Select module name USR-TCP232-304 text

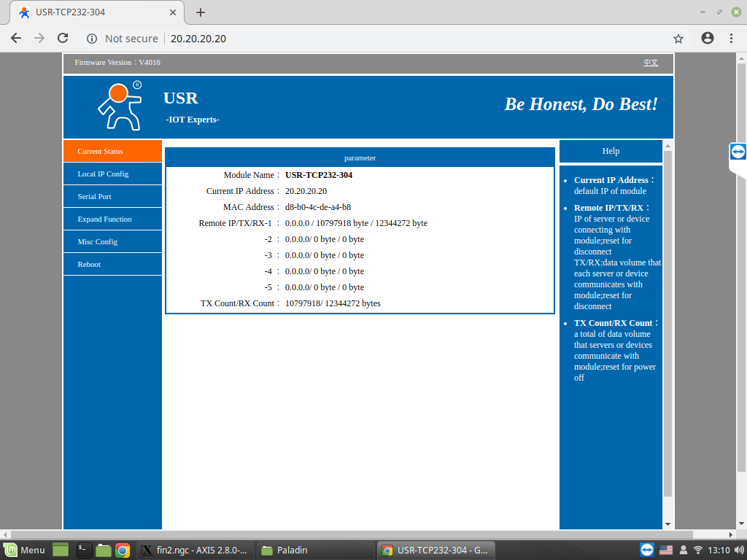319,175
